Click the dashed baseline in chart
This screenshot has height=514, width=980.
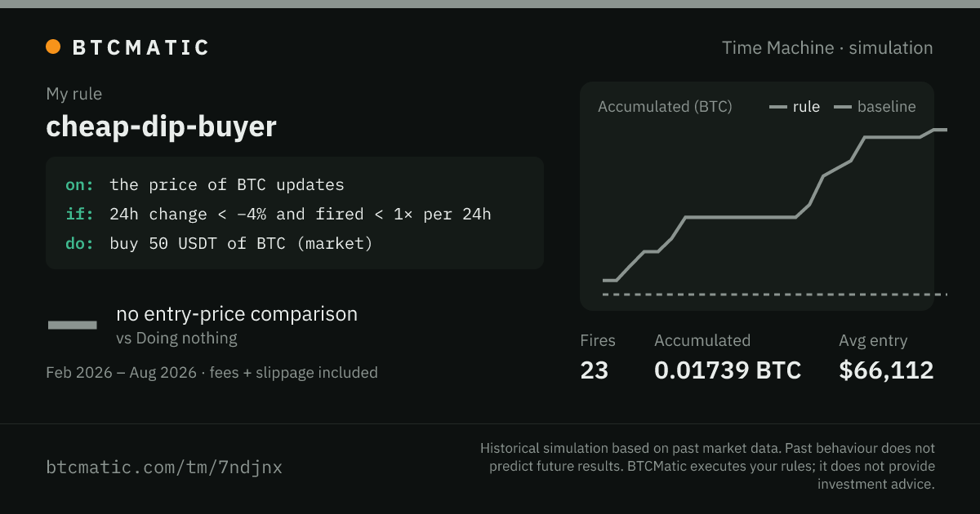pyautogui.click(x=775, y=294)
